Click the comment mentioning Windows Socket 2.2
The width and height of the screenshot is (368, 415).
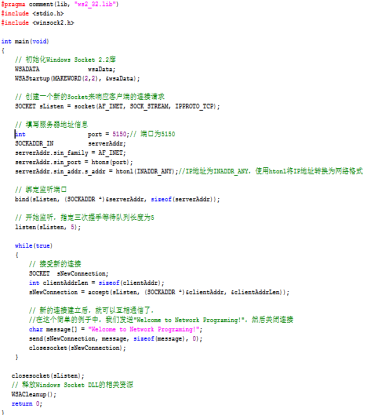pyautogui.click(x=65, y=60)
